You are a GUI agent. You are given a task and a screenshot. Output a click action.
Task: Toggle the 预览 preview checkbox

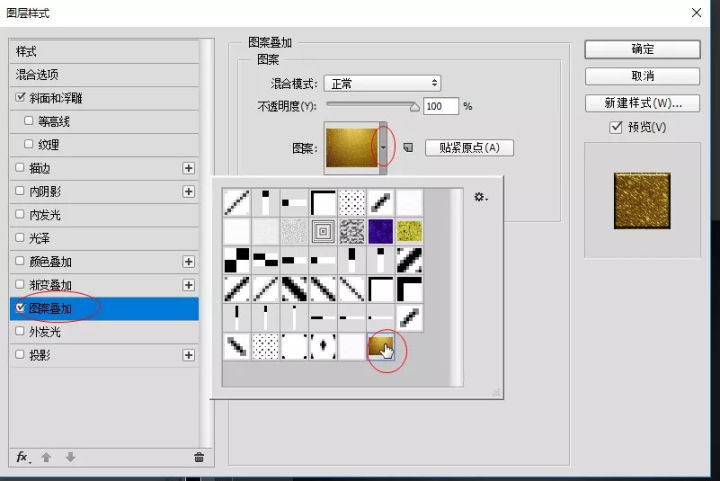pos(615,128)
